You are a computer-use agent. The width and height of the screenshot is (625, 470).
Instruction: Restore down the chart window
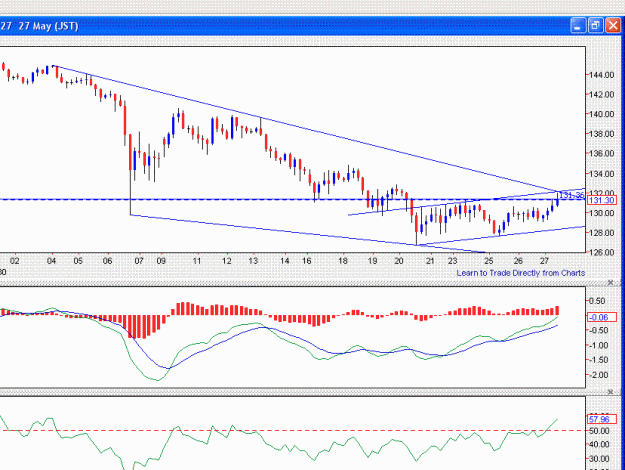(595, 26)
